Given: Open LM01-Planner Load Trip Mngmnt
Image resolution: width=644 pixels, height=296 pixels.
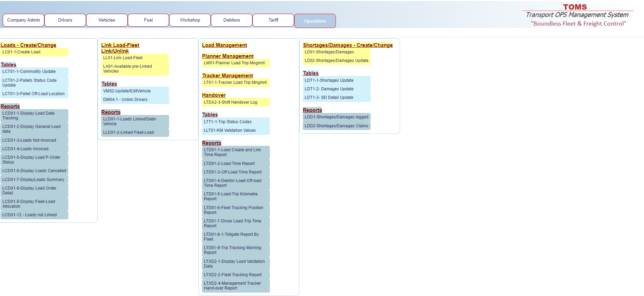Looking at the screenshot, I should 234,63.
